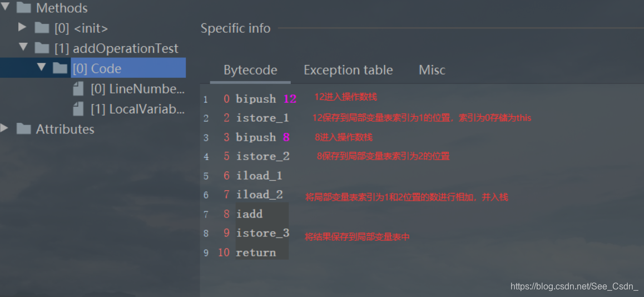Select the Methods tree item
644x297 pixels.
click(x=62, y=8)
